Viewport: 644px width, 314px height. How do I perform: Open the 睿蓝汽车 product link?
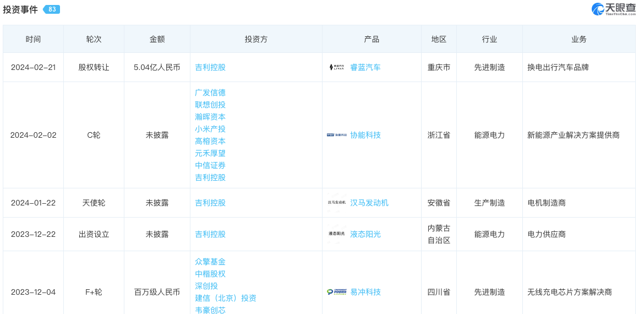click(x=365, y=67)
